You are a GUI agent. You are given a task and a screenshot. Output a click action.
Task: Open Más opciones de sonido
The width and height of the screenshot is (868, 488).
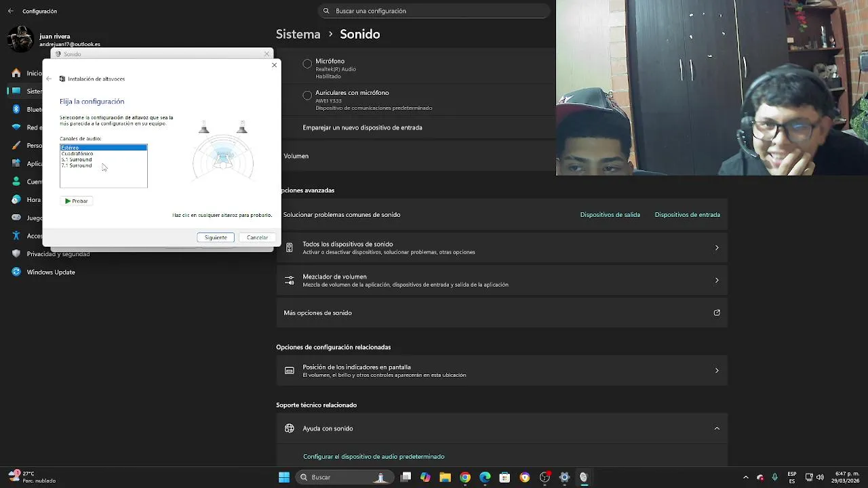(502, 312)
